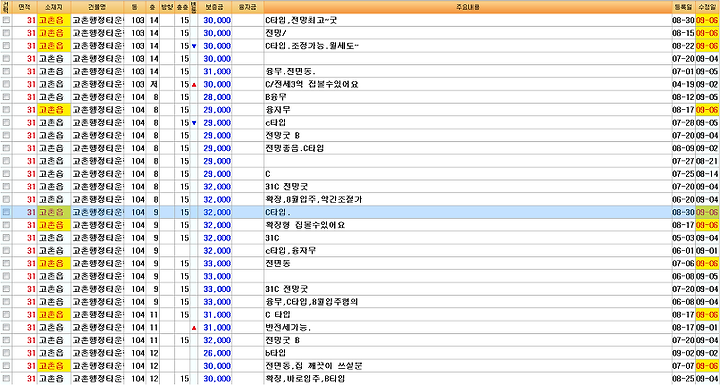
Task: Click the 08-25 registration date
Action: point(684,379)
